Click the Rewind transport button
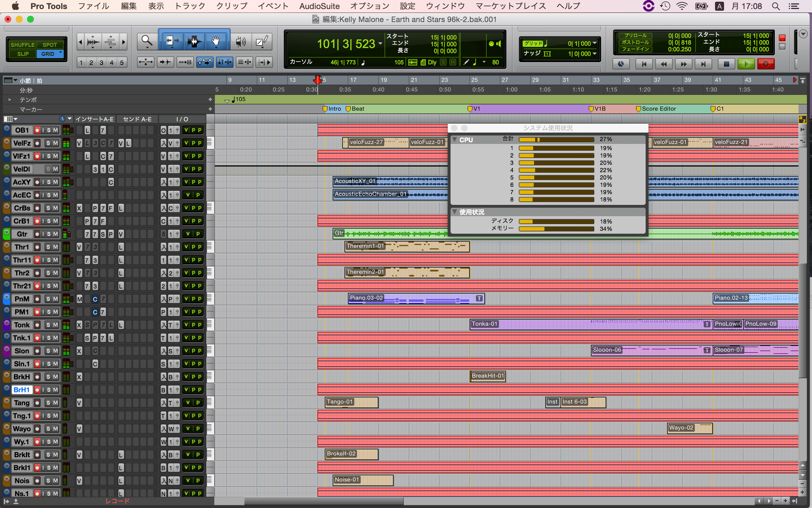 pos(664,63)
